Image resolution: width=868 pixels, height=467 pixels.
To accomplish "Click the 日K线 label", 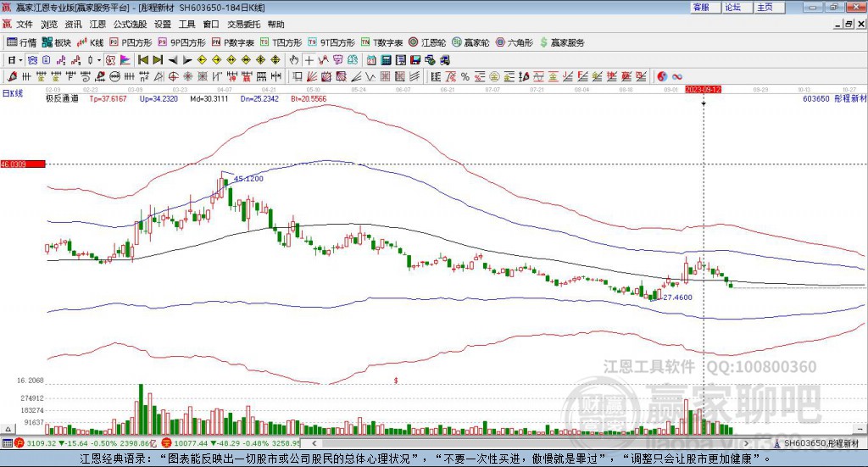I will (13, 93).
